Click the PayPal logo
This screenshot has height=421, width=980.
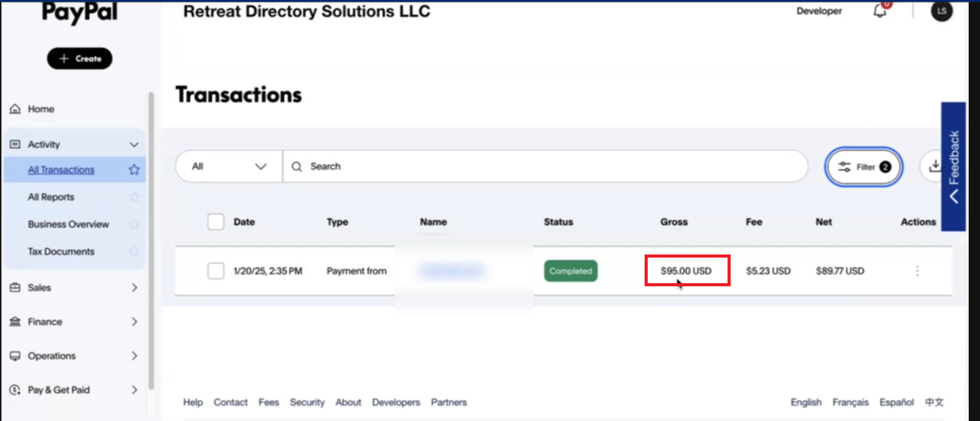click(80, 12)
